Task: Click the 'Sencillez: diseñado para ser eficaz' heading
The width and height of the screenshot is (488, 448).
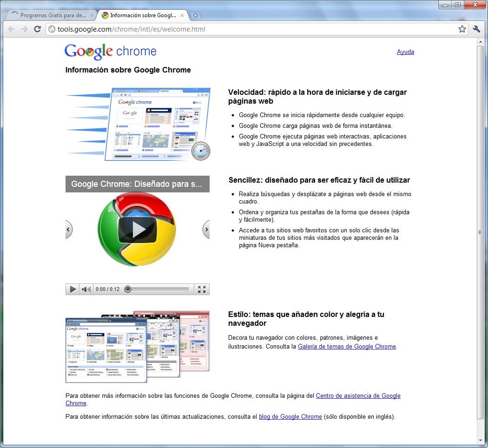Action: click(319, 180)
